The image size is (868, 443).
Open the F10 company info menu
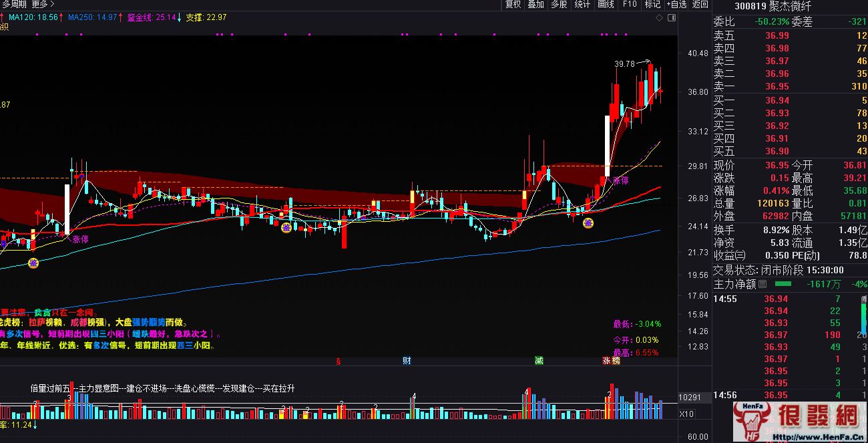pyautogui.click(x=629, y=4)
